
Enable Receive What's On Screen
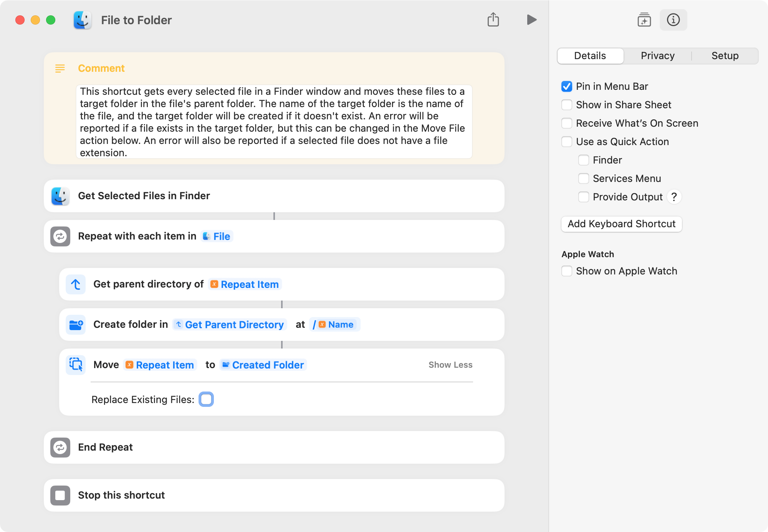567,123
